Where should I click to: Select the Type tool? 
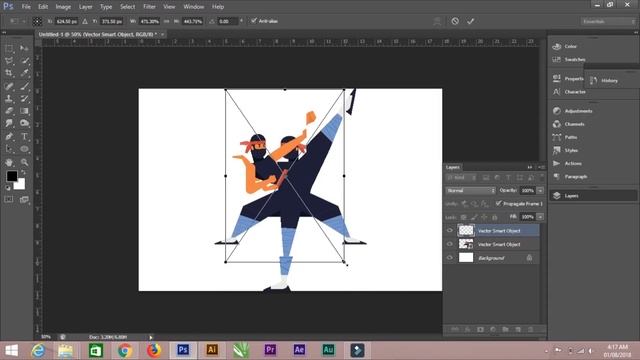(24, 136)
